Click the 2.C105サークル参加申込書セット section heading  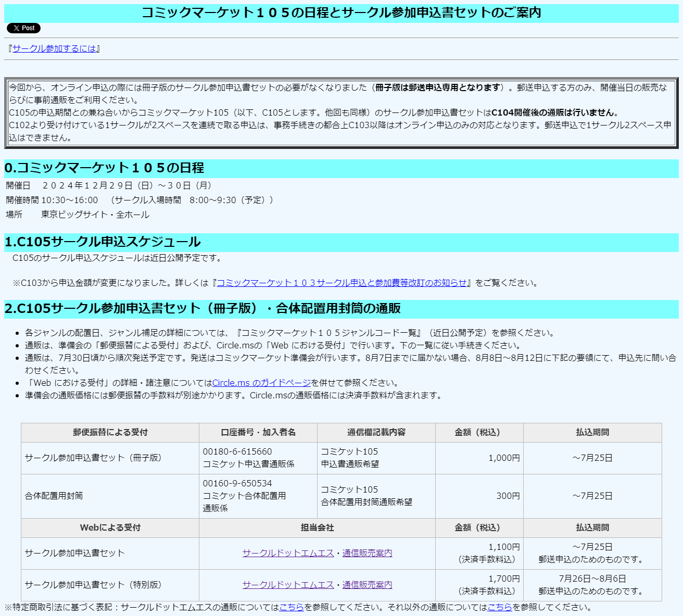tap(203, 308)
